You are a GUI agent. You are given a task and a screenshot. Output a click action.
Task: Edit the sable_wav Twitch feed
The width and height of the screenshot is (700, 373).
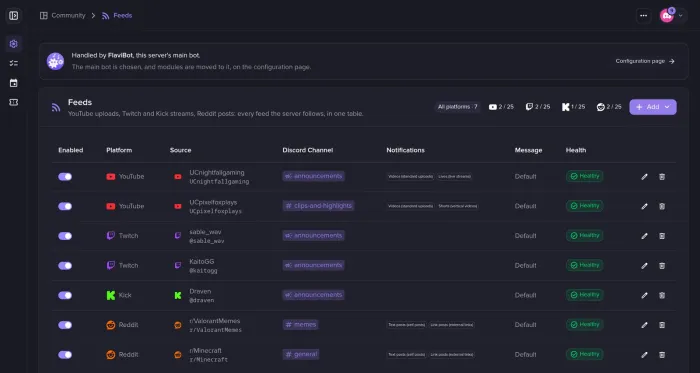[644, 236]
